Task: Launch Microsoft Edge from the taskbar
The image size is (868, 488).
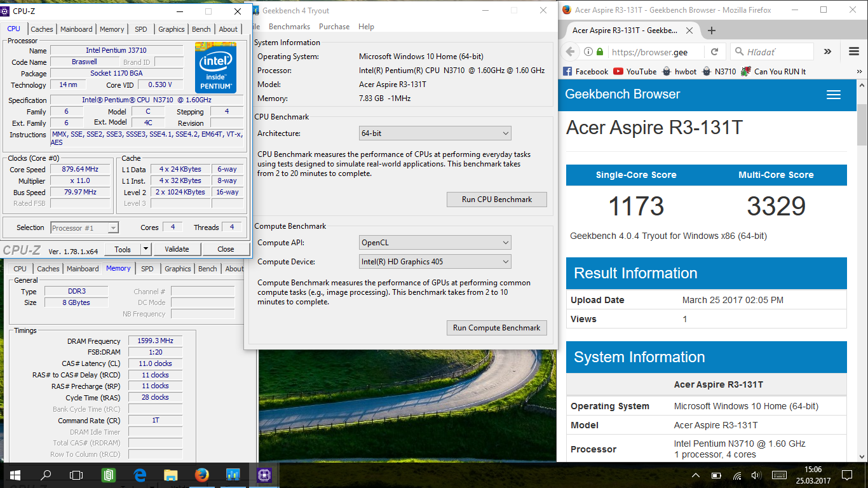Action: point(140,475)
